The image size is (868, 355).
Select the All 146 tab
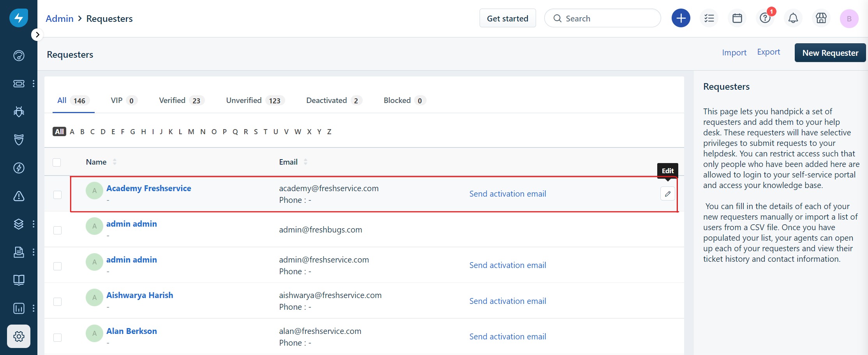(x=73, y=101)
